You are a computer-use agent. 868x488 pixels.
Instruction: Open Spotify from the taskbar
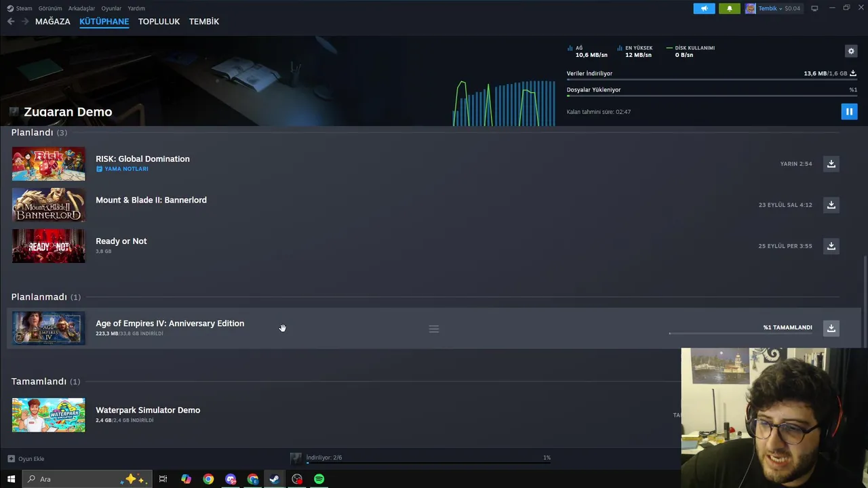point(319,479)
